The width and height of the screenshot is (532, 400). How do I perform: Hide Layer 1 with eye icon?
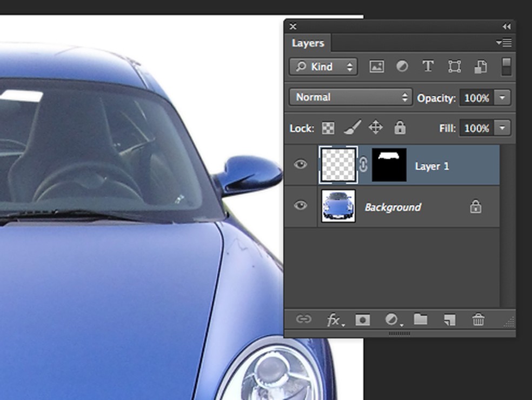[x=301, y=164]
